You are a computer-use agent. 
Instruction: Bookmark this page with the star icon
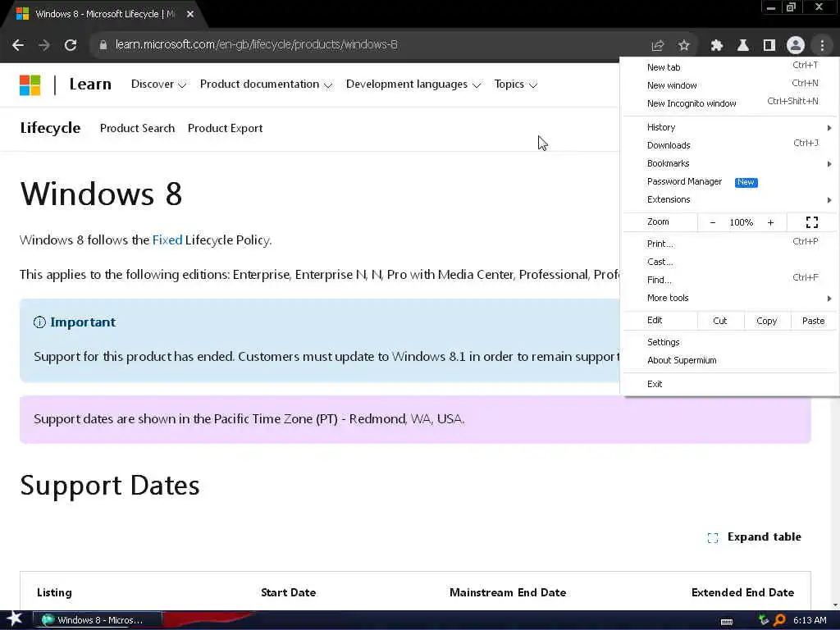pyautogui.click(x=683, y=46)
